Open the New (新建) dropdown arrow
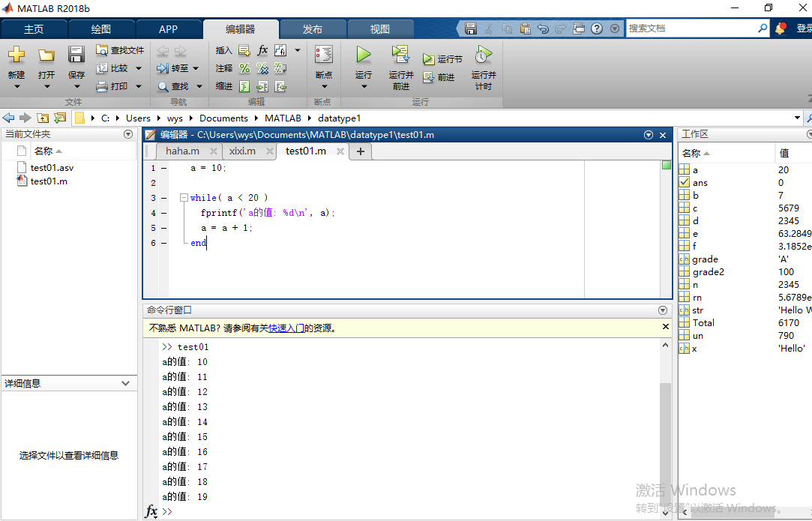The image size is (812, 521). [16, 86]
